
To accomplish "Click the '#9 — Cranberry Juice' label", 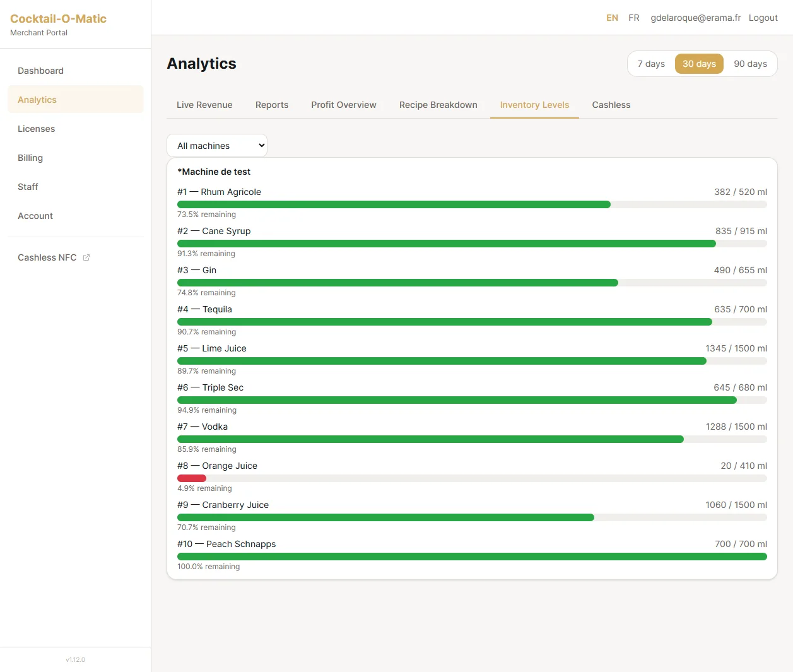I will [x=223, y=505].
